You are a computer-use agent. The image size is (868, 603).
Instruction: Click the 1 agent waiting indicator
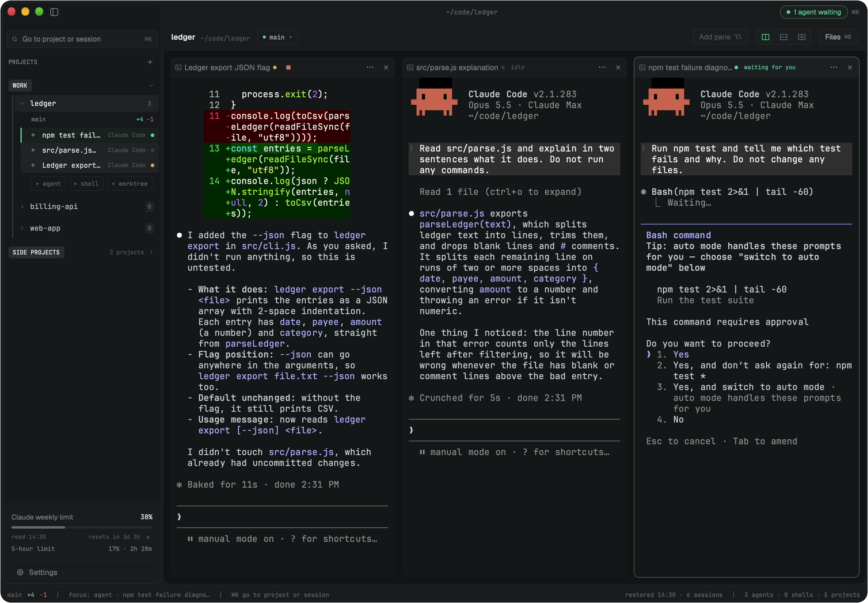pyautogui.click(x=814, y=12)
